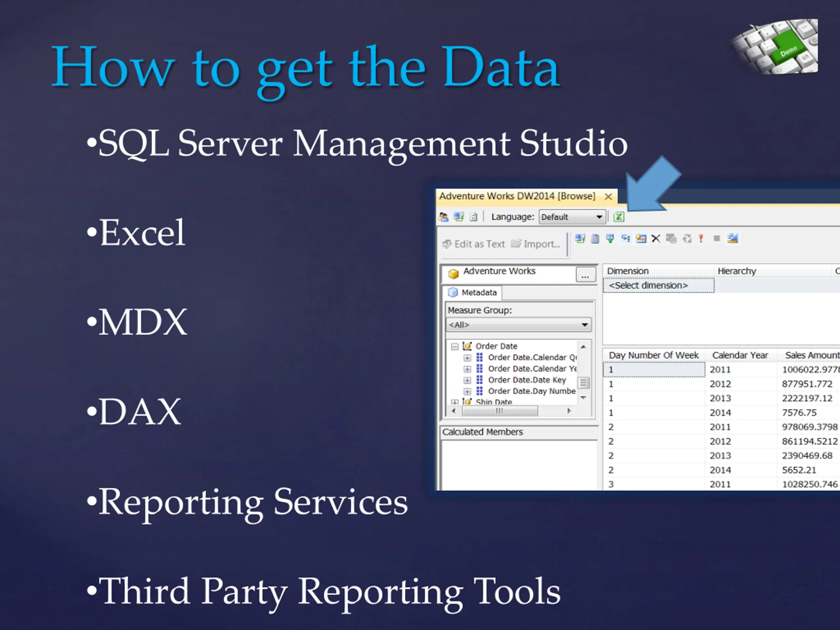Toggle the Show Aggregations icon with star
Screen dimensions: 840x630
point(641,239)
